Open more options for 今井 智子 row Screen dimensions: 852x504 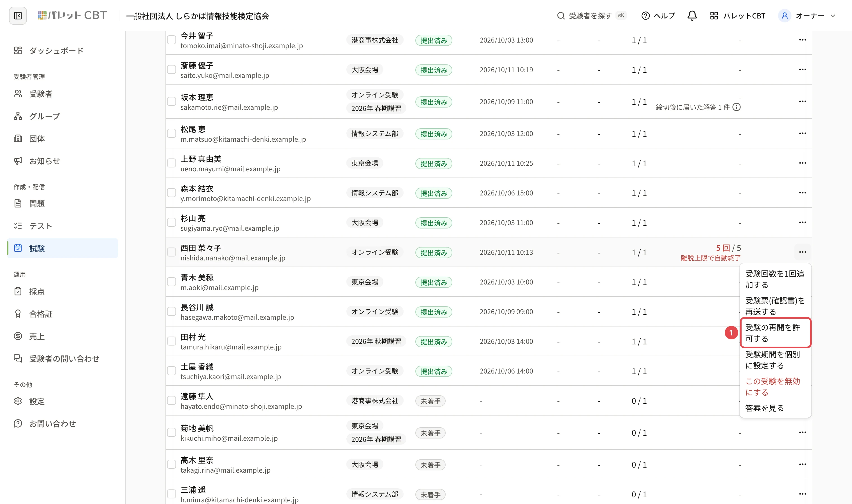point(802,40)
